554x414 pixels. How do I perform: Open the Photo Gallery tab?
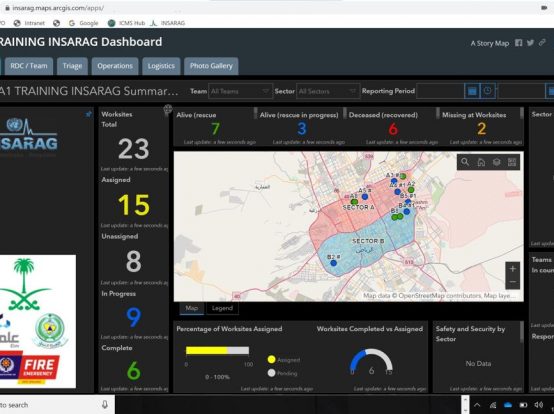coord(211,66)
